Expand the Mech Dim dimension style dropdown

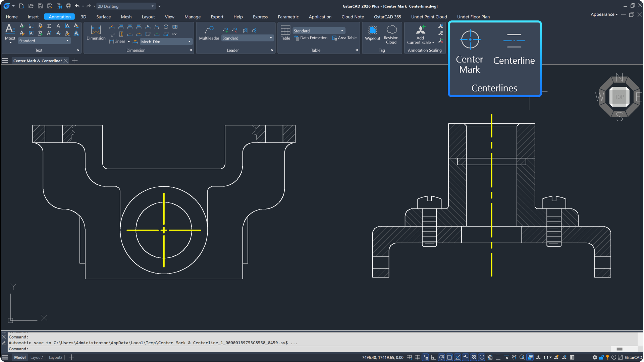point(190,42)
